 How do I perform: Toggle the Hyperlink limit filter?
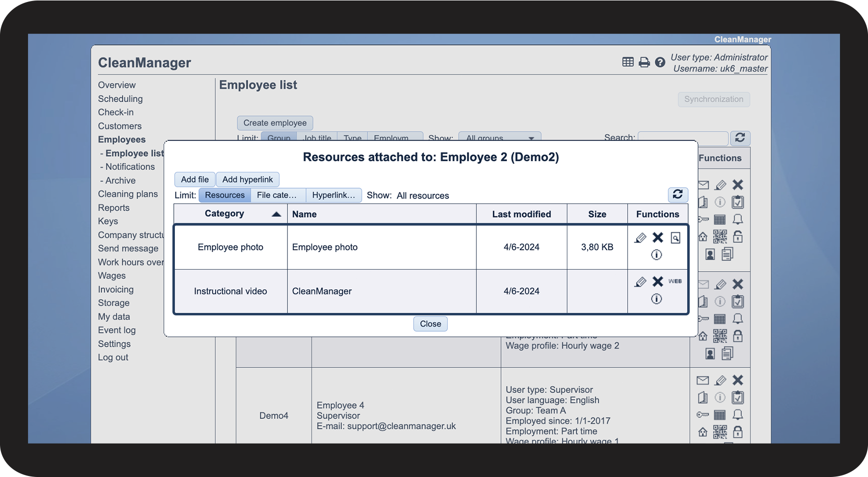(x=334, y=195)
